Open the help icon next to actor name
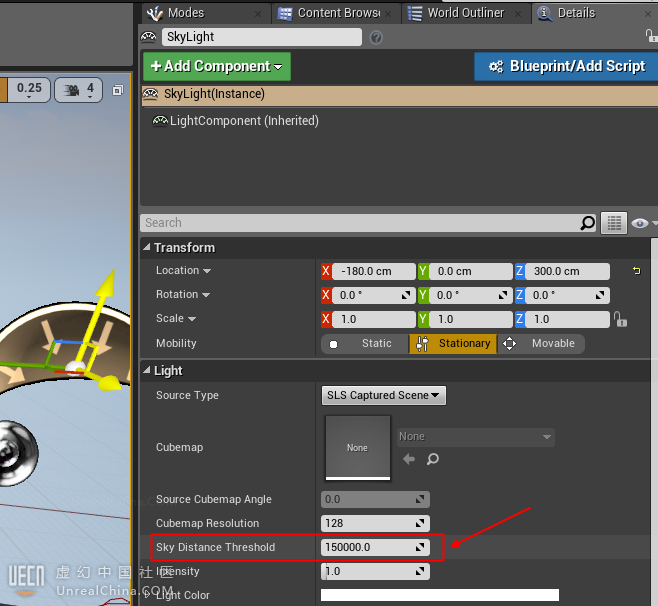This screenshot has width=658, height=606. pos(376,38)
